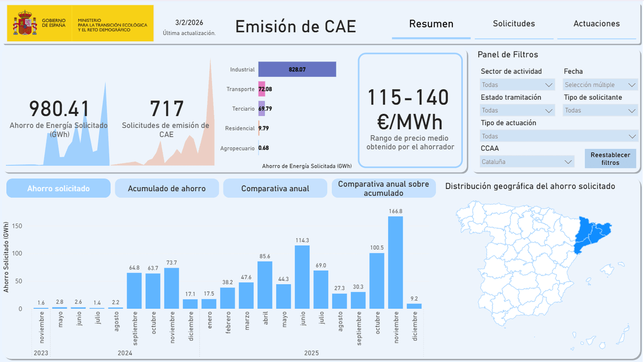
Task: Expand the Sector de actividad dropdown
Action: 517,85
